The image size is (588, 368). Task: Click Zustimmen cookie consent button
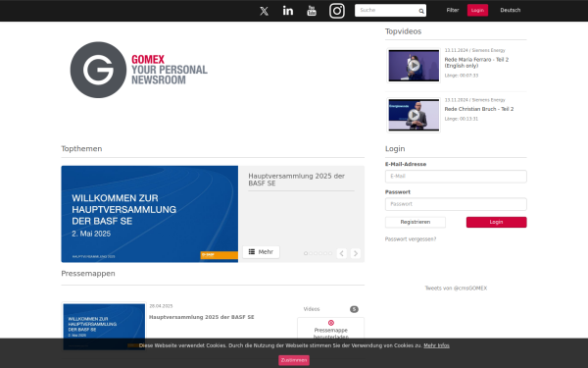[x=294, y=360]
